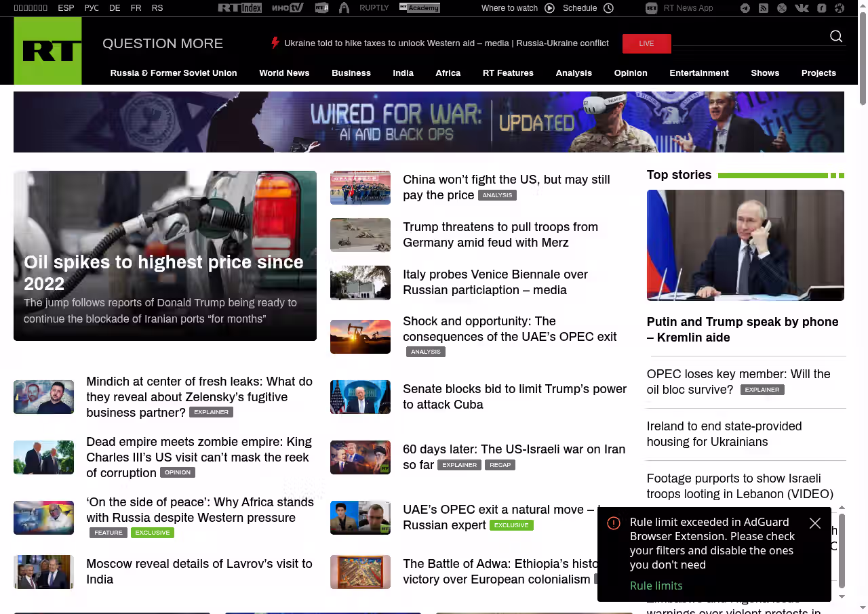The width and height of the screenshot is (868, 614).
Task: Open the World News menu section
Action: coord(284,73)
